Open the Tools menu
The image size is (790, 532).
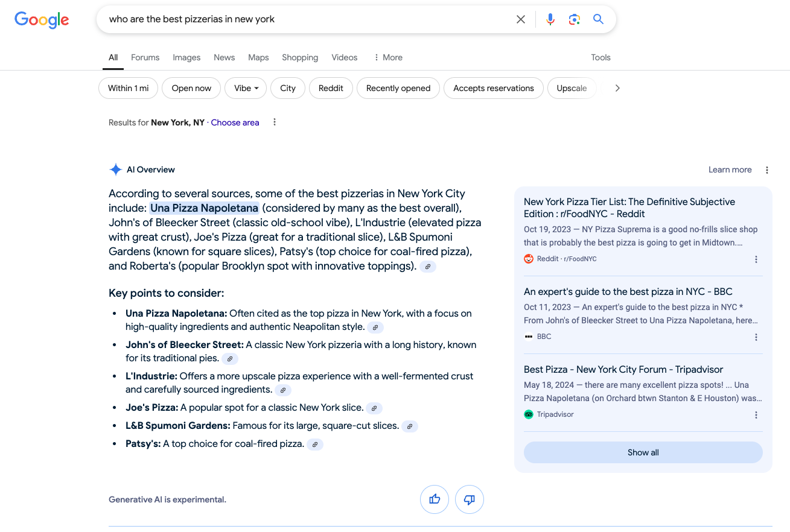(600, 57)
